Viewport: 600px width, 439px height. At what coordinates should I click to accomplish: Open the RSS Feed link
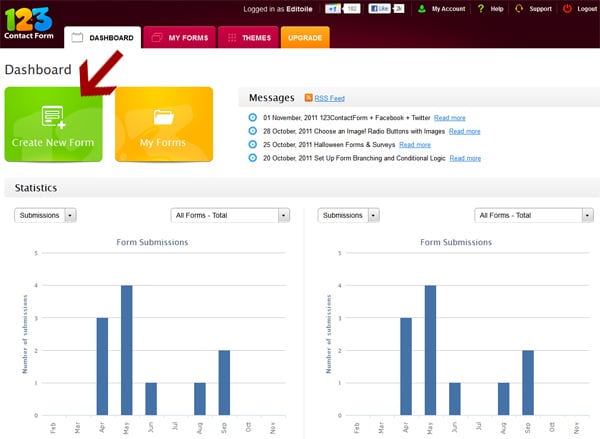pyautogui.click(x=329, y=98)
